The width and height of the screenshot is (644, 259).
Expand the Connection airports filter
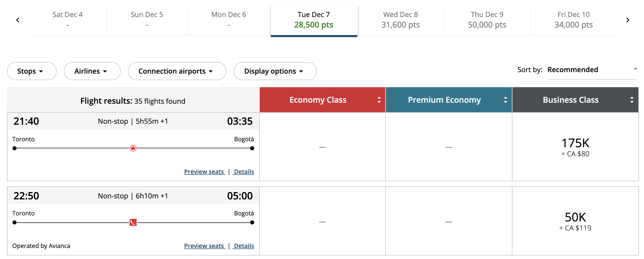click(177, 71)
